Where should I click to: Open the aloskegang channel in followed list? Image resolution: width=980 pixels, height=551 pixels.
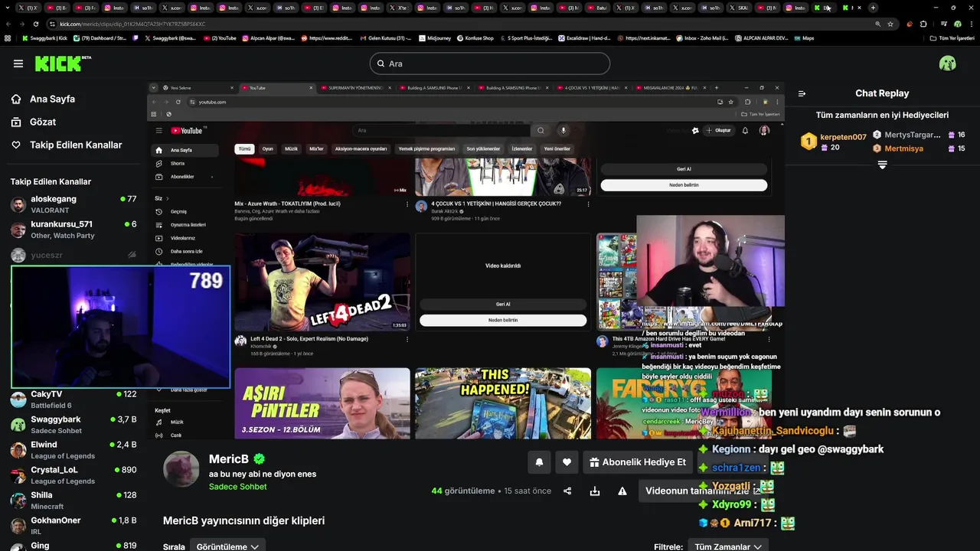73,204
